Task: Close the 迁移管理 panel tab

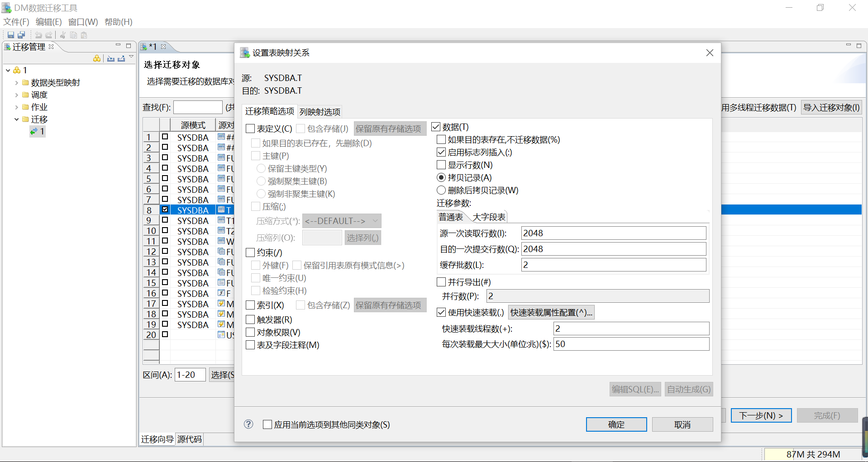Action: [x=51, y=47]
